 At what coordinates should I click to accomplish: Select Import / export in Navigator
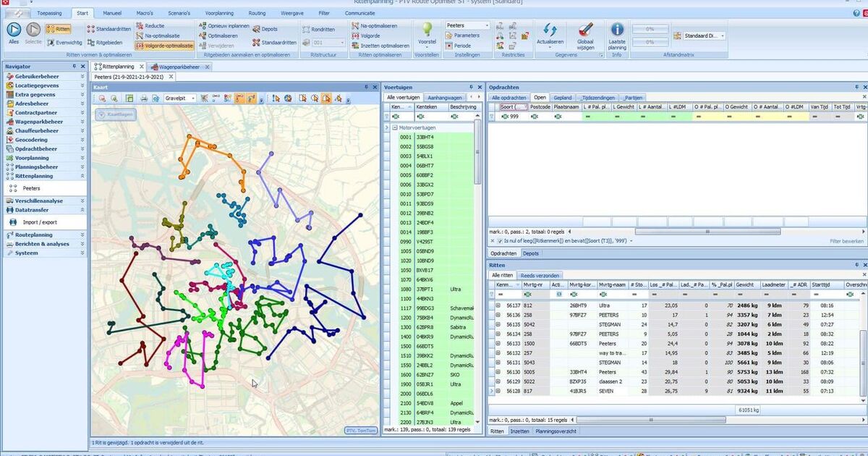[40, 222]
